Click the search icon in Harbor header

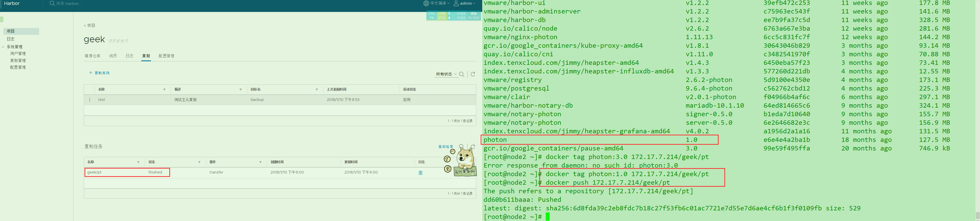[52, 3]
